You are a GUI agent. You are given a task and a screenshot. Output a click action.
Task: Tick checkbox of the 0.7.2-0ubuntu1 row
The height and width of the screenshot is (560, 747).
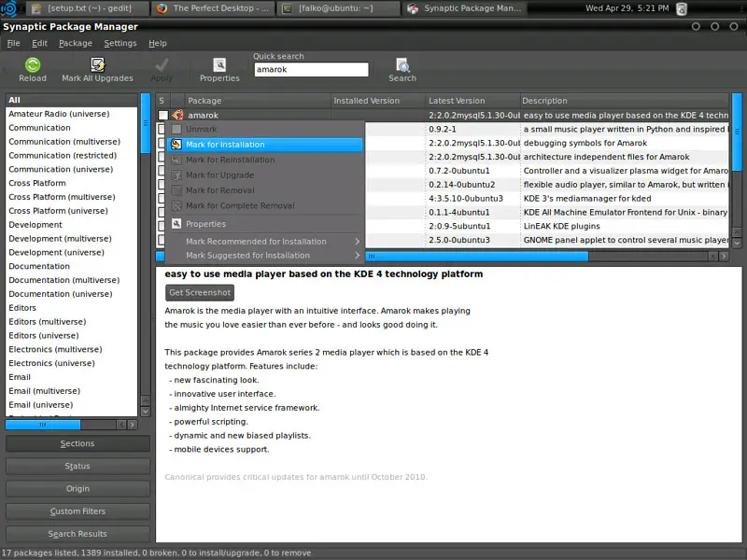point(162,171)
